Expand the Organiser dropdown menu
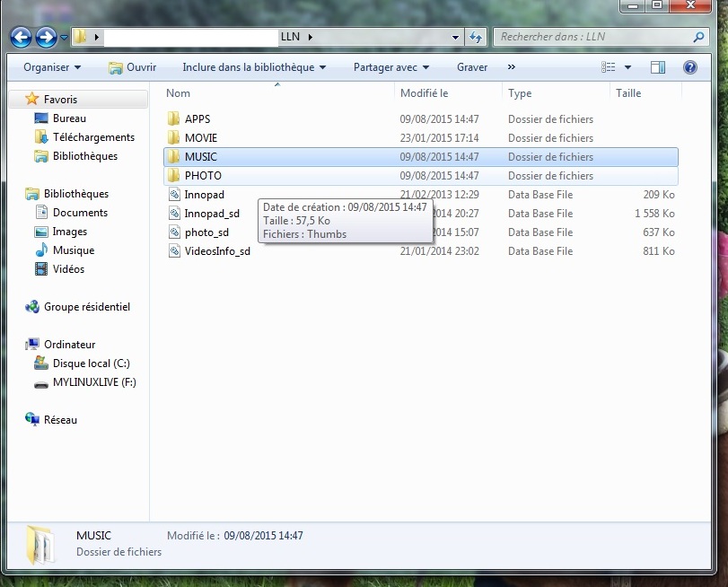The image size is (728, 587). click(52, 67)
